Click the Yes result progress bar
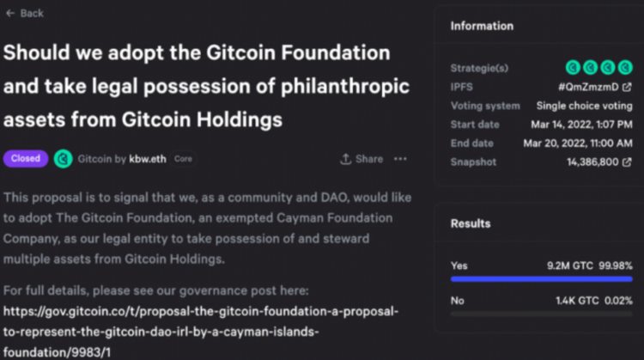The width and height of the screenshot is (644, 360). (541, 279)
